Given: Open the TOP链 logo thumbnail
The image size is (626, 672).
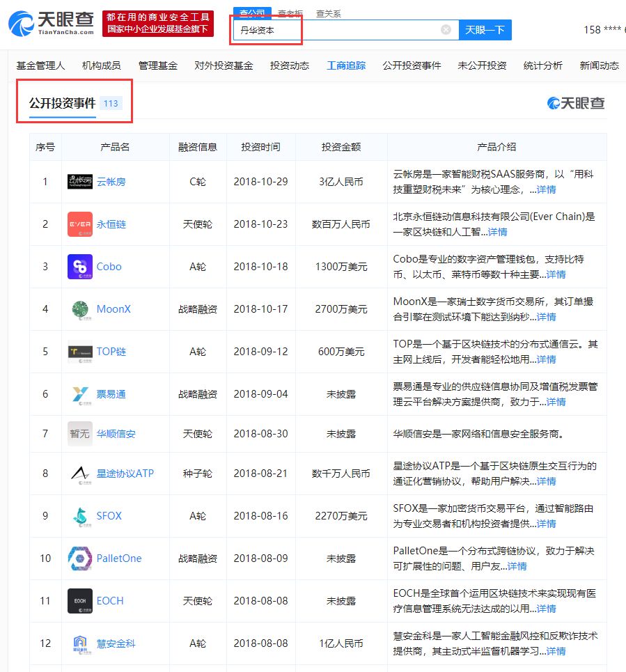Looking at the screenshot, I should pyautogui.click(x=79, y=352).
